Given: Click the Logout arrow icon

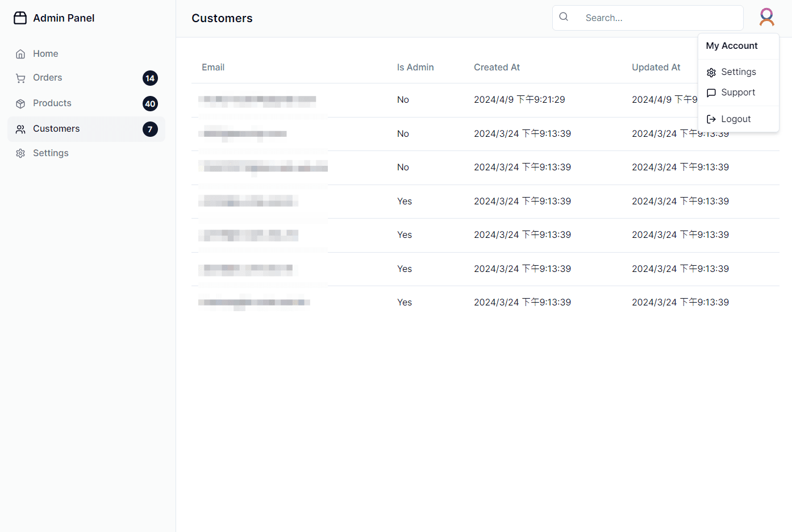Looking at the screenshot, I should point(711,119).
